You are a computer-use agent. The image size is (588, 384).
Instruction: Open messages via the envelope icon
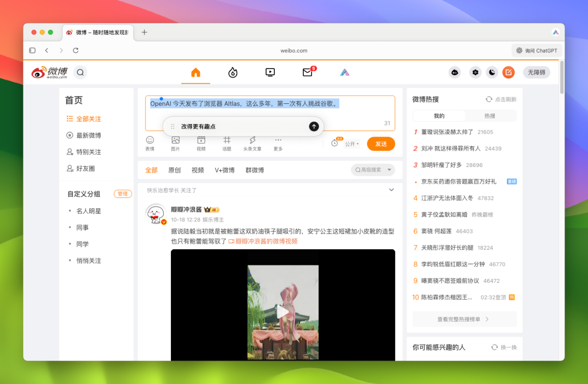[x=307, y=72]
